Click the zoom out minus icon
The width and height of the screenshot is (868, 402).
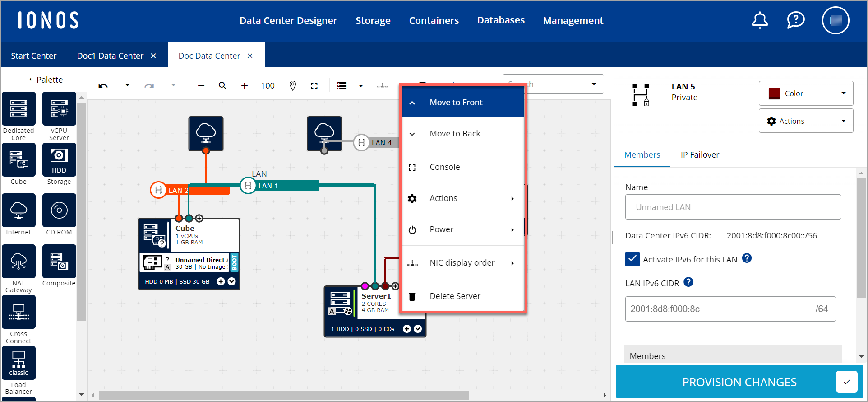[201, 85]
